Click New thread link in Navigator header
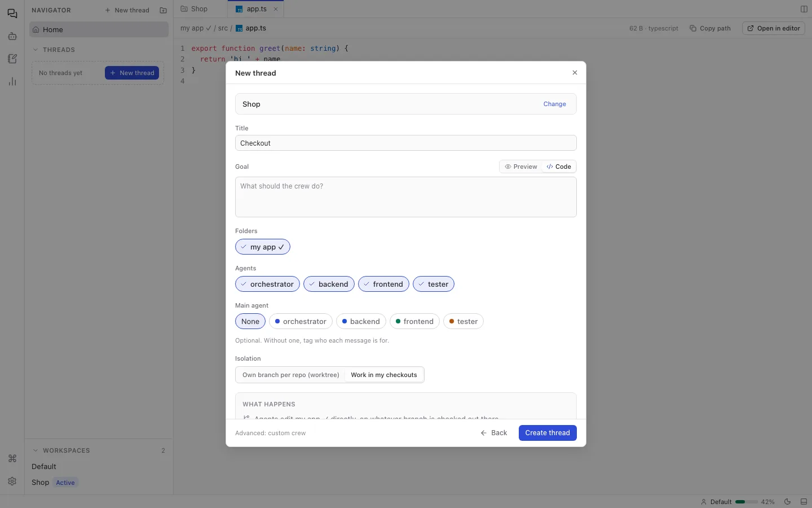Viewport: 812px width, 508px height. click(127, 10)
